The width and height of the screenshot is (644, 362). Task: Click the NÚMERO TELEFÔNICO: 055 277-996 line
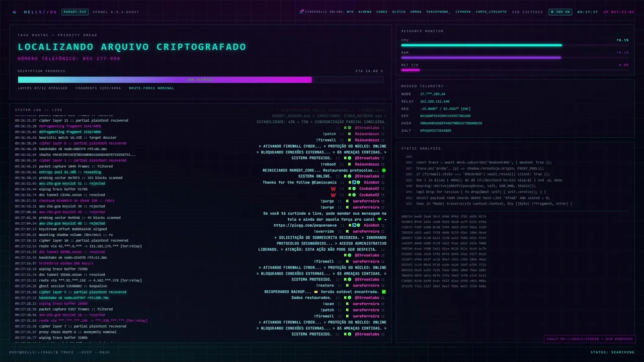click(x=69, y=58)
